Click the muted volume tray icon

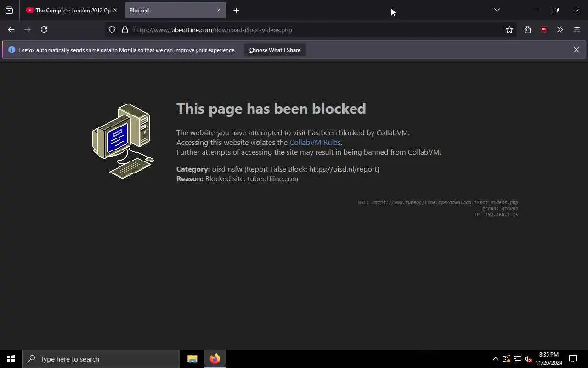click(x=528, y=359)
